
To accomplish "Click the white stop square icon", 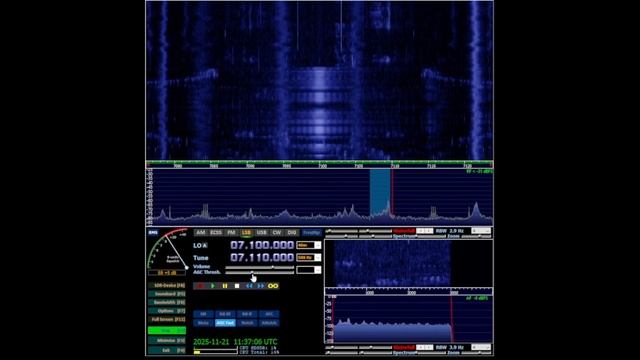I will point(237,286).
